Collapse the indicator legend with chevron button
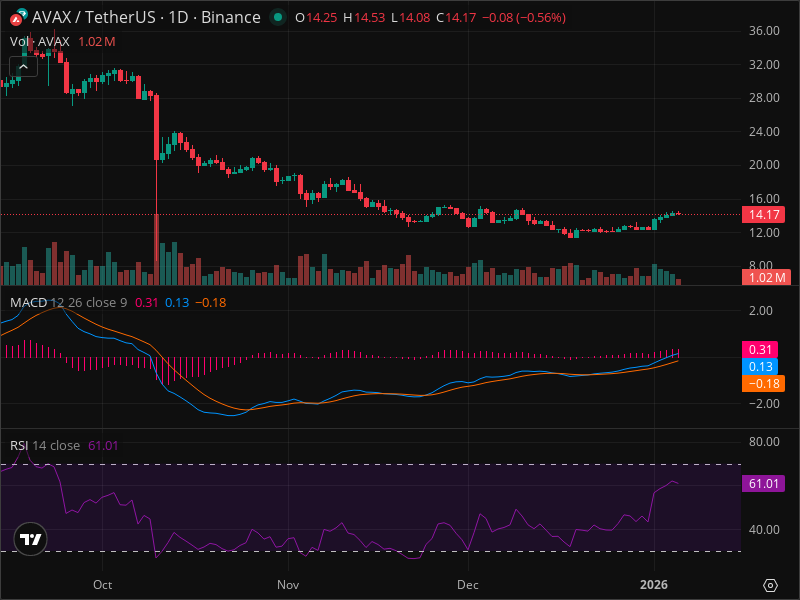The image size is (800, 600). 23,67
